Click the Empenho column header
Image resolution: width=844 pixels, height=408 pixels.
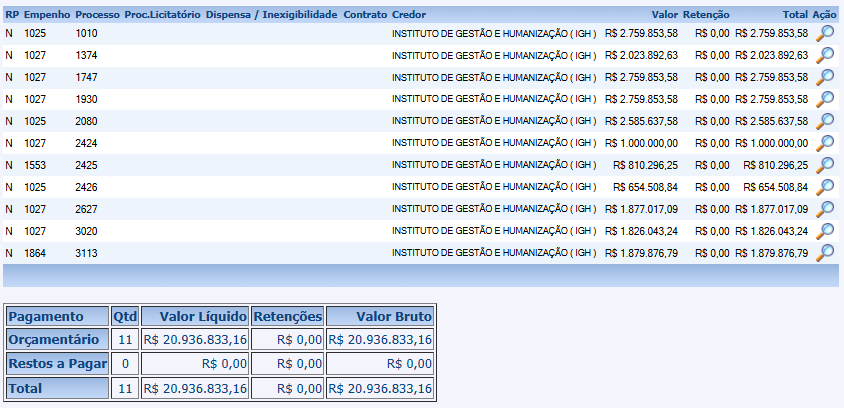pyautogui.click(x=47, y=16)
